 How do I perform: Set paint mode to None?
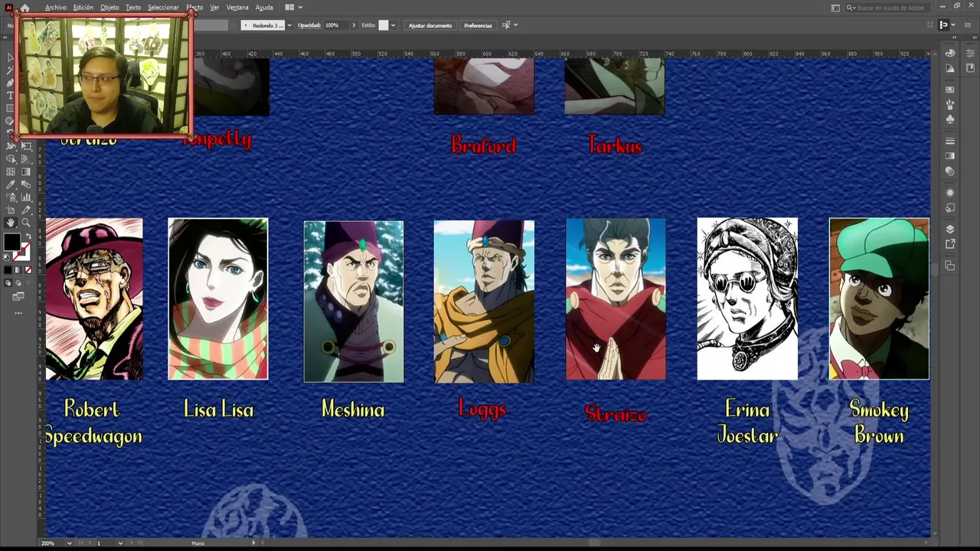pos(28,269)
